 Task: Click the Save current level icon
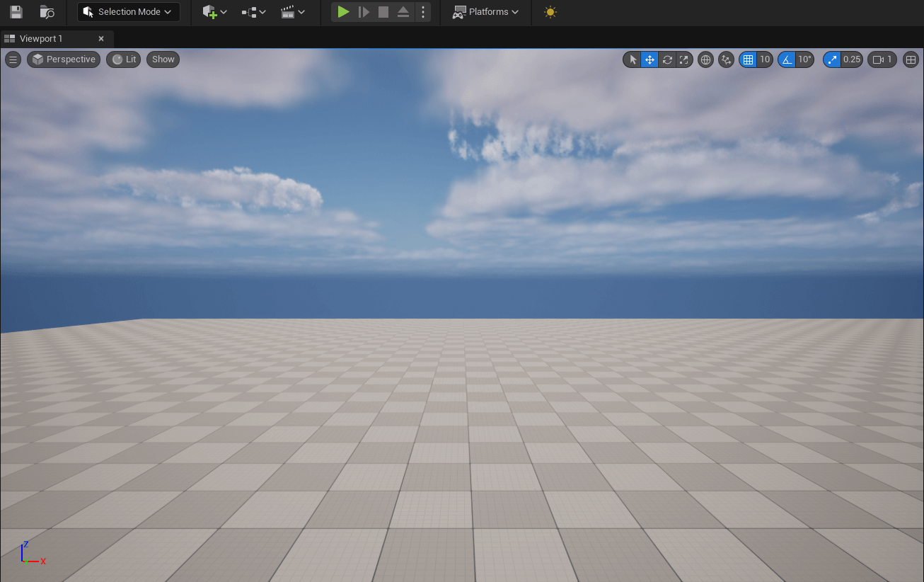(x=16, y=12)
